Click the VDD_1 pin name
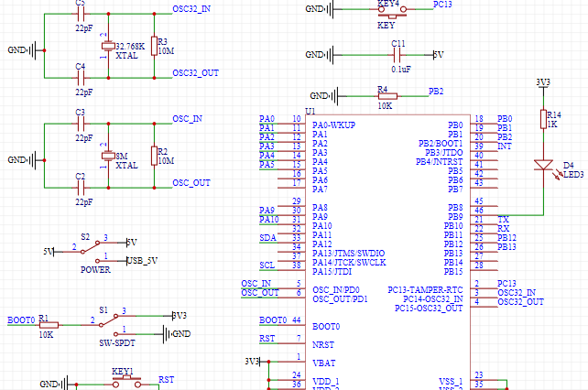The image size is (588, 390). click(x=326, y=382)
